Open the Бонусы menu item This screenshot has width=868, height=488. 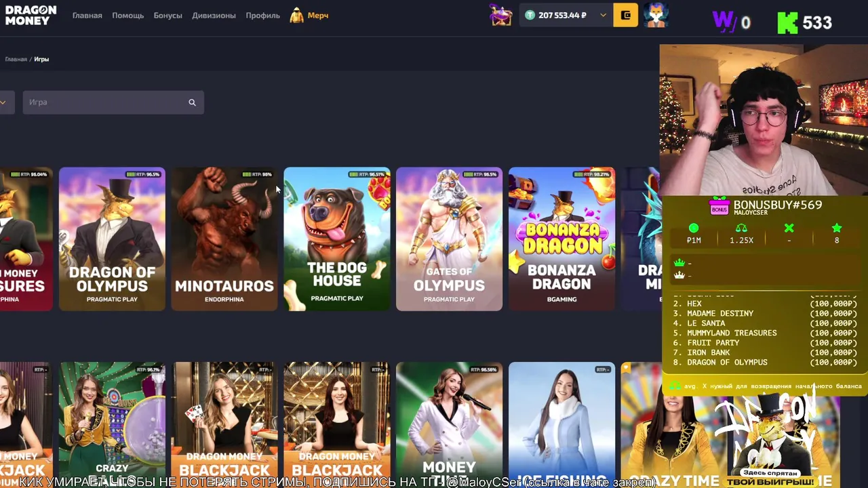click(x=168, y=15)
